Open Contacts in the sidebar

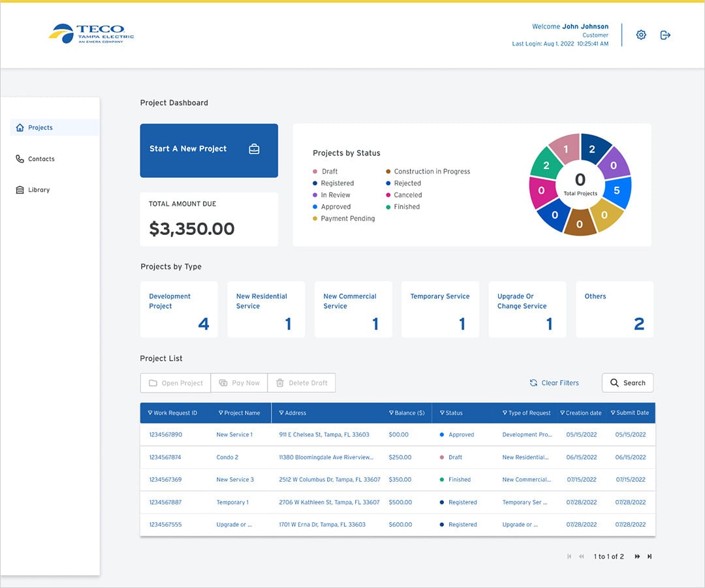(x=40, y=159)
